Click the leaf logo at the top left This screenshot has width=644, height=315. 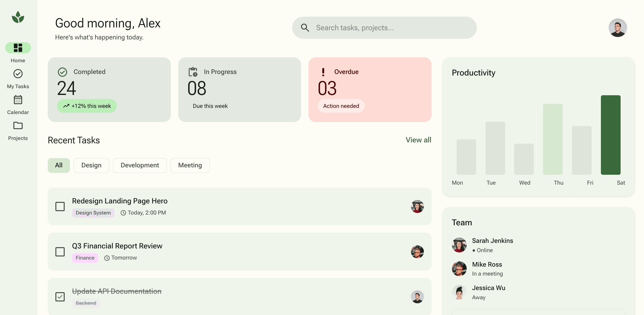pyautogui.click(x=18, y=18)
